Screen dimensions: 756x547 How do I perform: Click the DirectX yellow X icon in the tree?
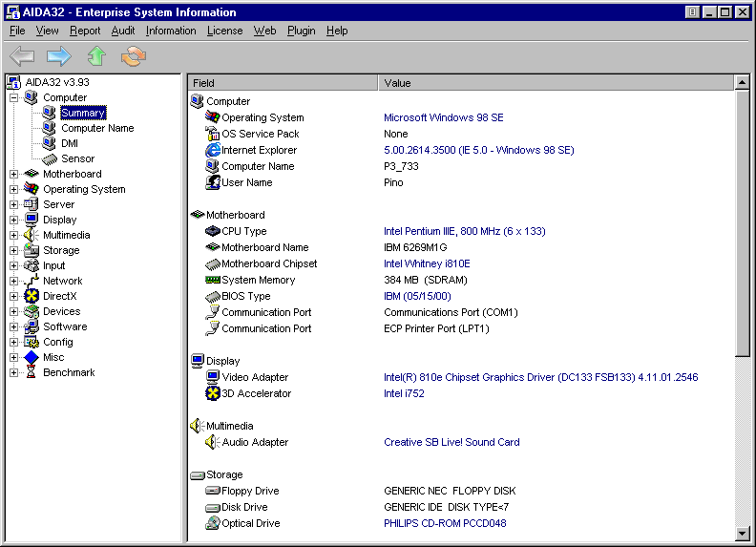(x=31, y=296)
